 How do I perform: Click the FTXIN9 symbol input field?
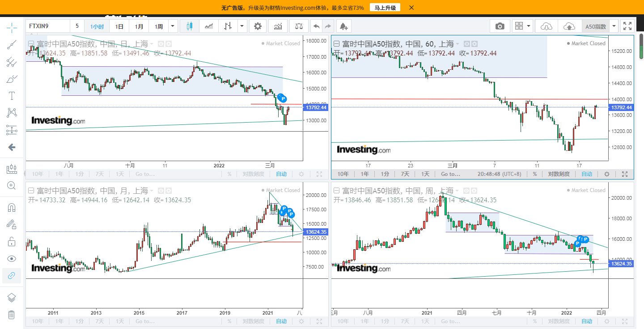(x=48, y=26)
